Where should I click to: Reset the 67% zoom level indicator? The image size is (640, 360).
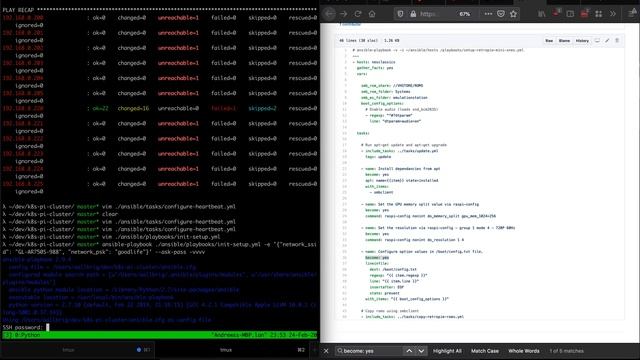(464, 14)
